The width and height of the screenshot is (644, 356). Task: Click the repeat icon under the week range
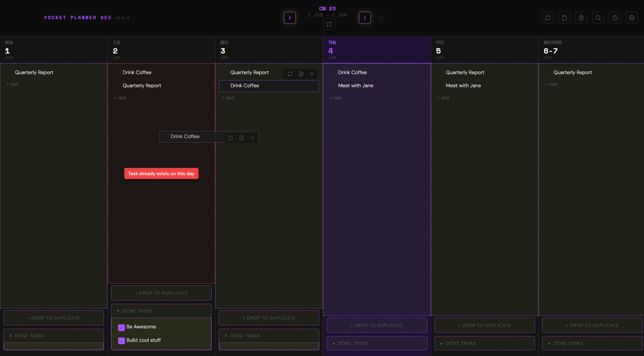(329, 24)
